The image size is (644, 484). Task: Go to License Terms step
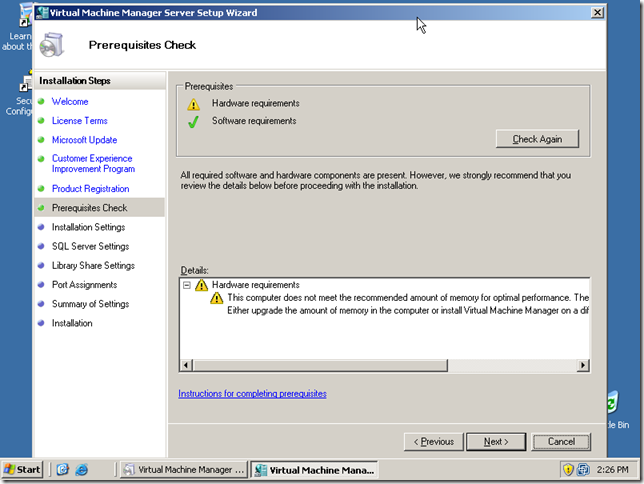[80, 121]
